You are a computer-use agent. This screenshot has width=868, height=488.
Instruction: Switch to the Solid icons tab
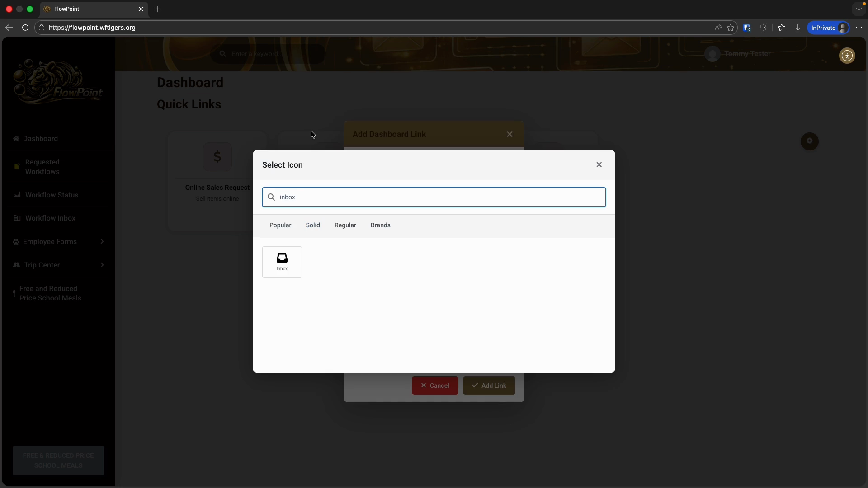[x=312, y=225]
